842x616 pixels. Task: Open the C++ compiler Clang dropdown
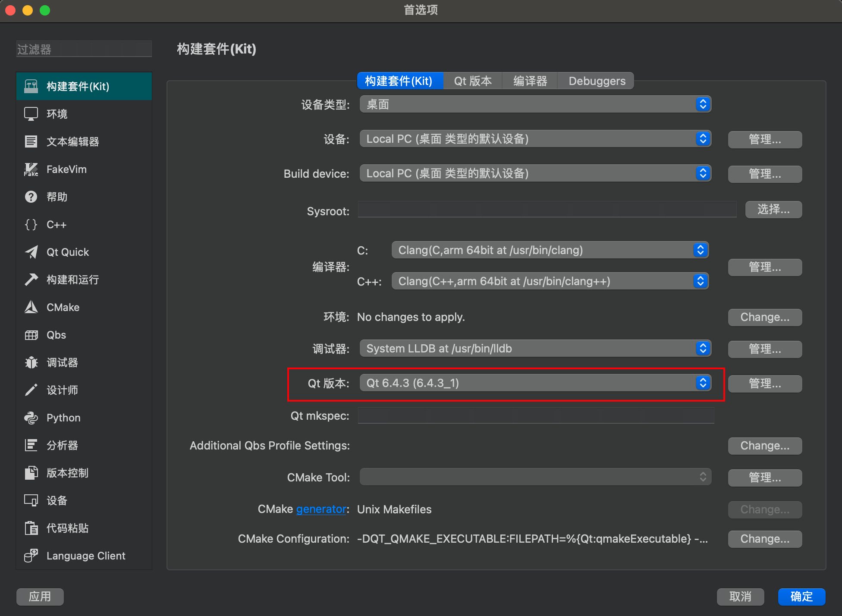coord(550,281)
